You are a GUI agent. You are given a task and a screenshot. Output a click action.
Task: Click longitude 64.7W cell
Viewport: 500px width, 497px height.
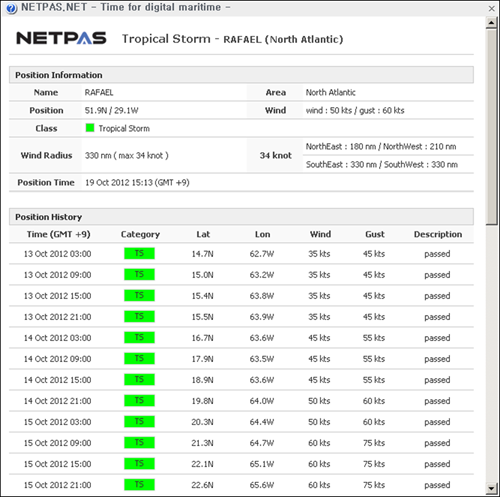pos(262,443)
